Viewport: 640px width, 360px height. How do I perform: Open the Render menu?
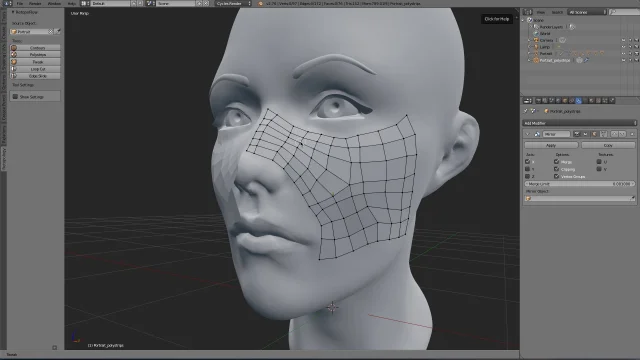click(35, 3)
